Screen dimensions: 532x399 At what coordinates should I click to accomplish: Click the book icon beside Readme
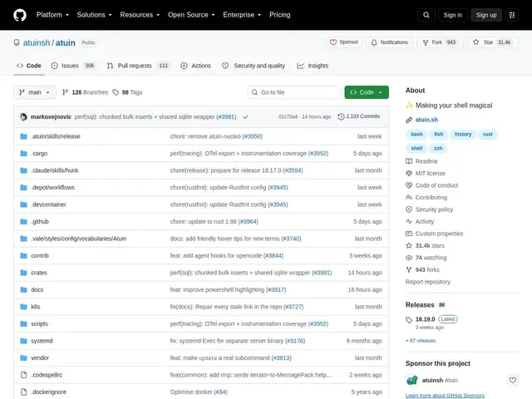click(x=409, y=161)
